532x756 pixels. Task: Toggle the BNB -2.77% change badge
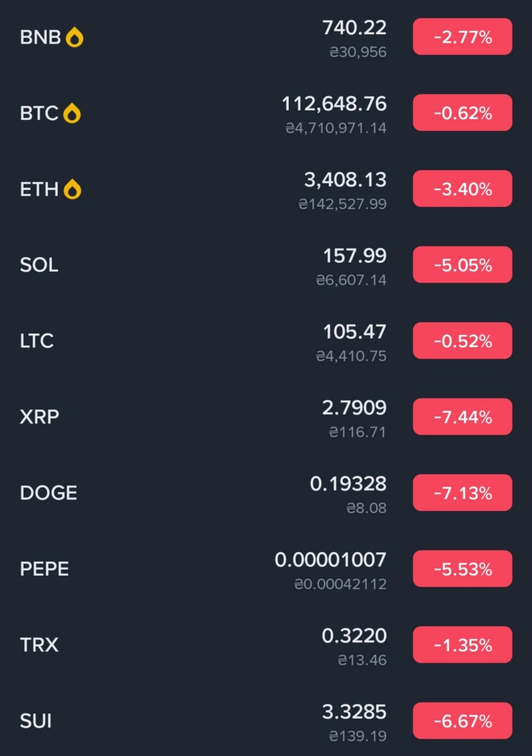[x=462, y=37]
